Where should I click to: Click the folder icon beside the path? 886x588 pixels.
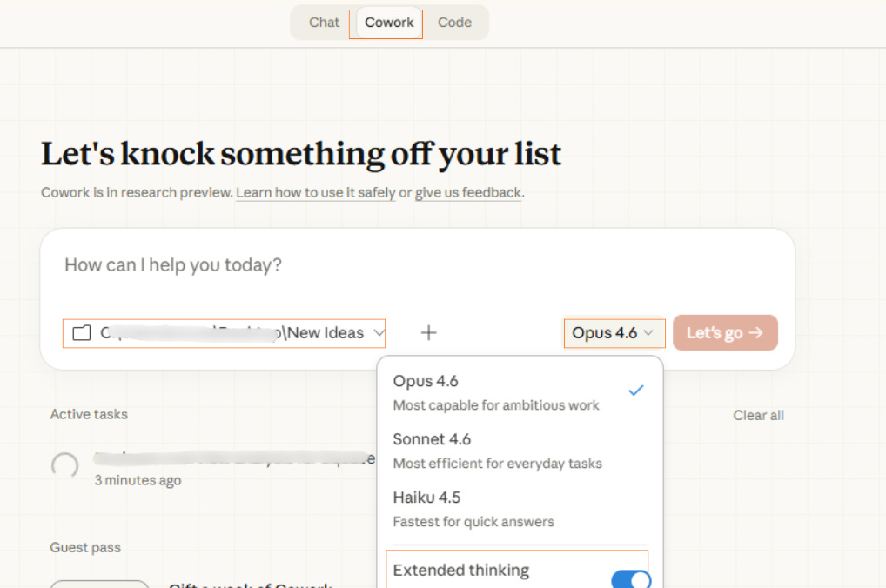[x=81, y=333]
